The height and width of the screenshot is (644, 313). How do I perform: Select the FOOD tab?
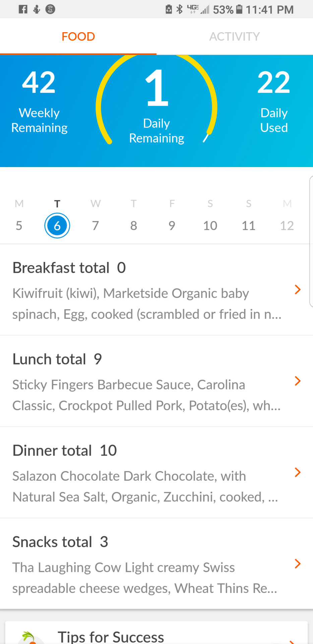78,36
